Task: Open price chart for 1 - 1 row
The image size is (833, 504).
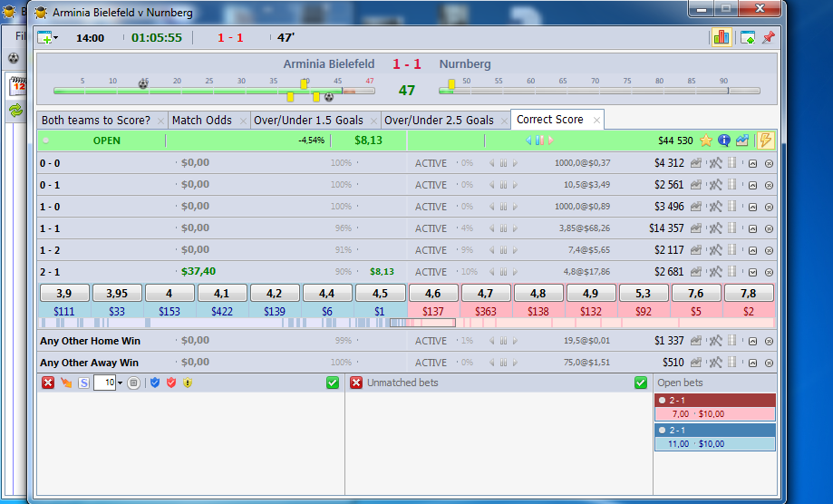Action: click(x=695, y=228)
